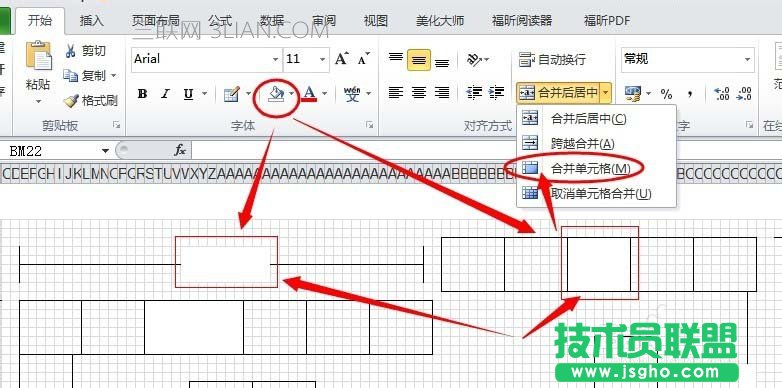The width and height of the screenshot is (782, 388).
Task: Open the 福昕PDF ribbon tab
Action: 607,20
